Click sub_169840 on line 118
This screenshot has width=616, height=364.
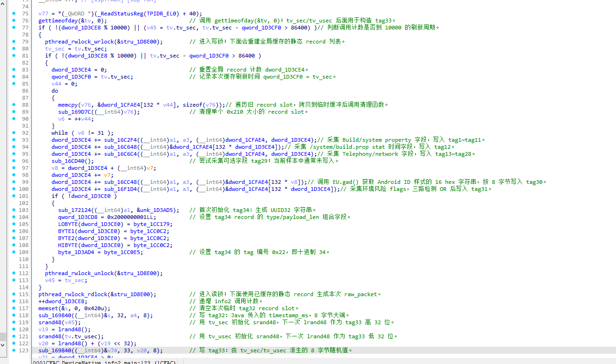click(x=55, y=315)
